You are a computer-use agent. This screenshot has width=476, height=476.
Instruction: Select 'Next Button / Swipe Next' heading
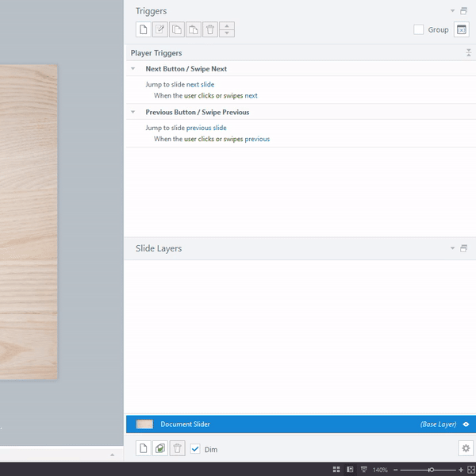click(x=186, y=69)
